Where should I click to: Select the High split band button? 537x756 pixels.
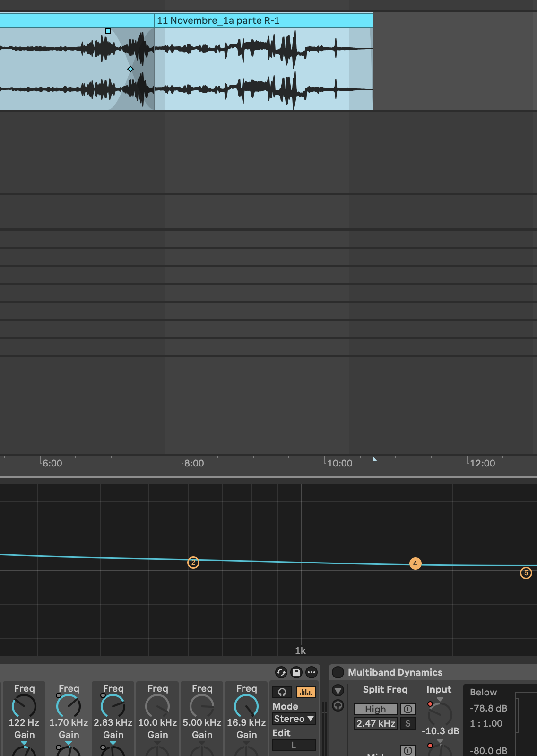point(375,709)
